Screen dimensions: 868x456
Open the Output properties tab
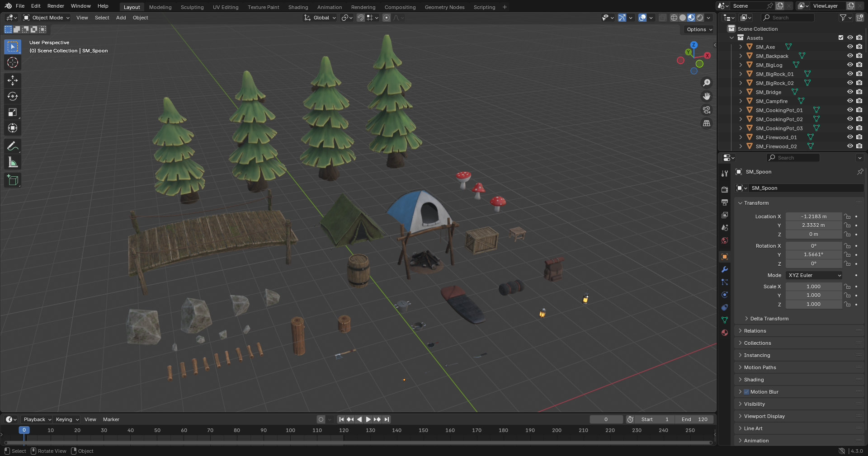coord(725,202)
